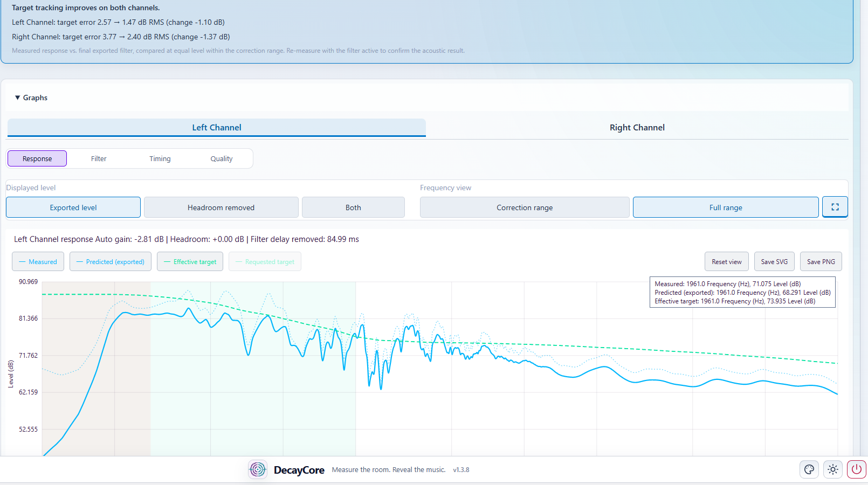Click the Predicted (exported) 68.291 tooltip line
Viewport: 868px width, 485px height.
pyautogui.click(x=742, y=293)
